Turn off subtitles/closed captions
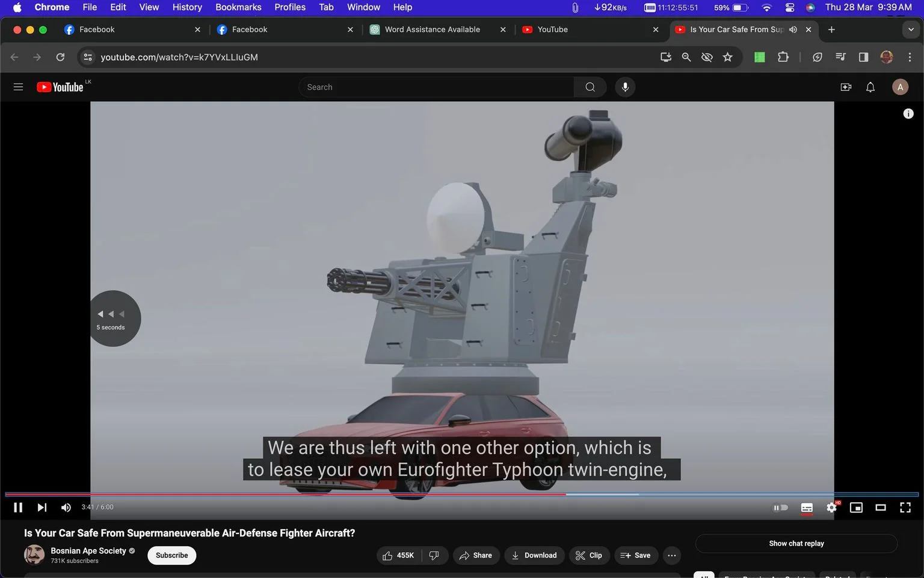 click(807, 508)
